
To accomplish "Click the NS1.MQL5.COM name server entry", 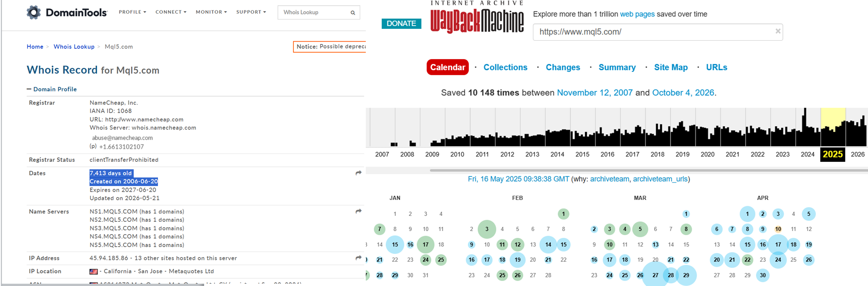I will point(137,211).
